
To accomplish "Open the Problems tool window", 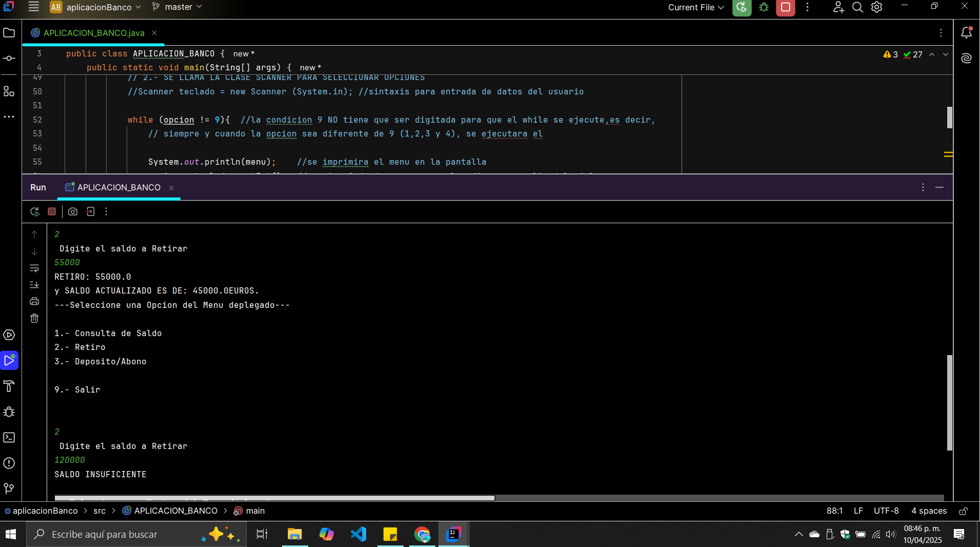I will 9,463.
